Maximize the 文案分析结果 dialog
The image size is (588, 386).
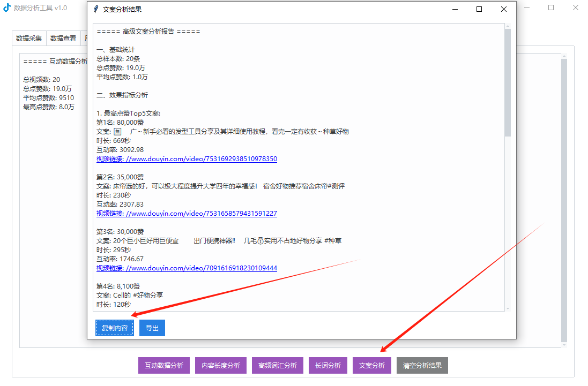pos(479,9)
